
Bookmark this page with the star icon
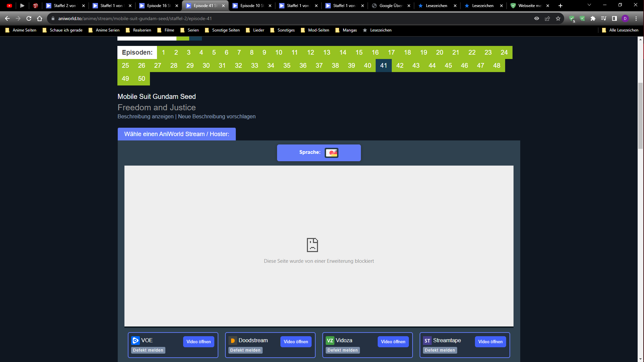click(x=558, y=18)
